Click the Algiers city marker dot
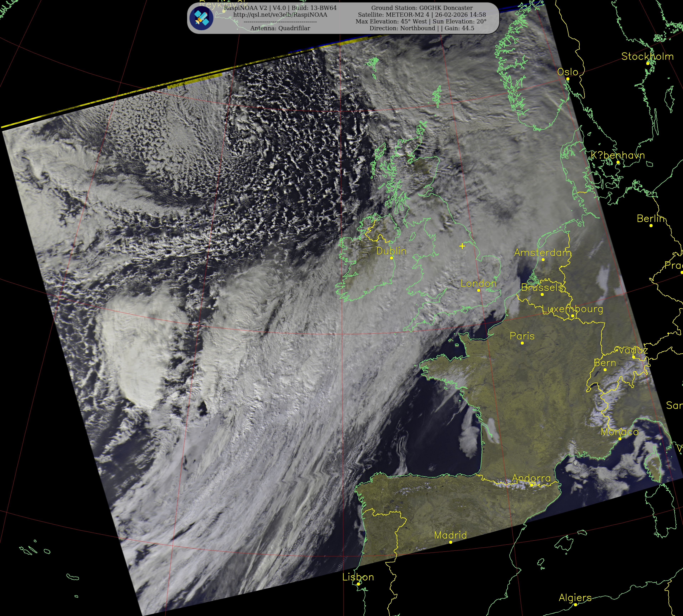 point(575,604)
